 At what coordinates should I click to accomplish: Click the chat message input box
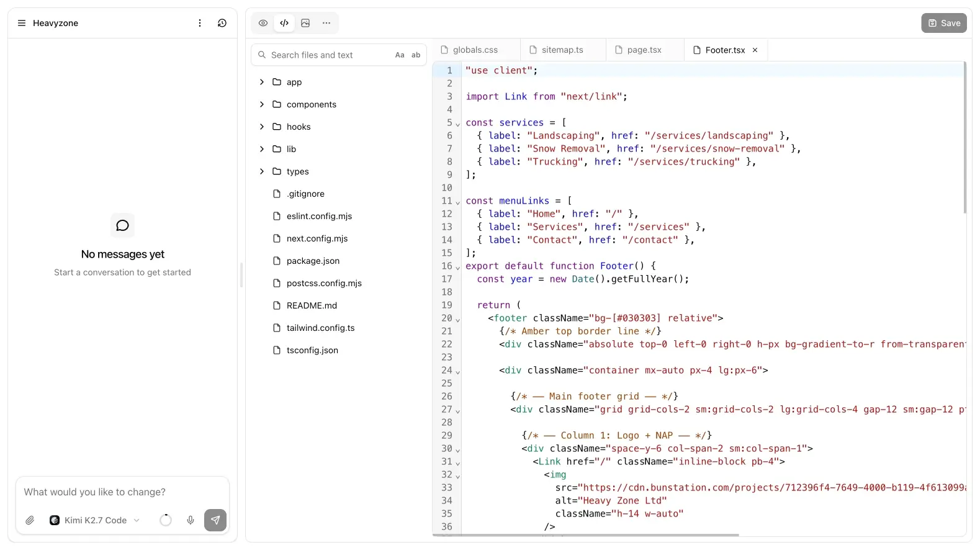[122, 492]
